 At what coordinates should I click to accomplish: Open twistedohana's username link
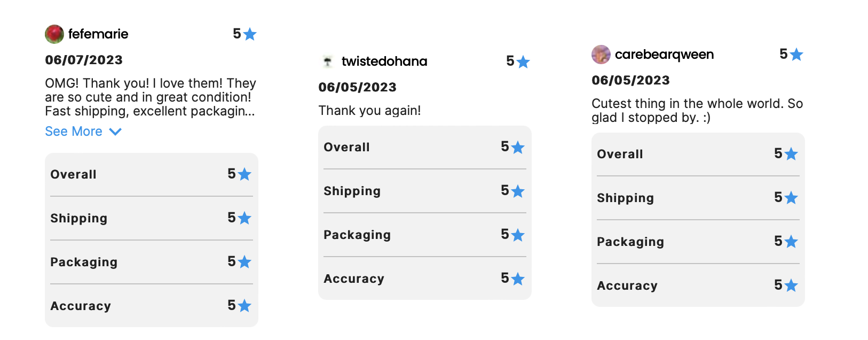pos(384,61)
